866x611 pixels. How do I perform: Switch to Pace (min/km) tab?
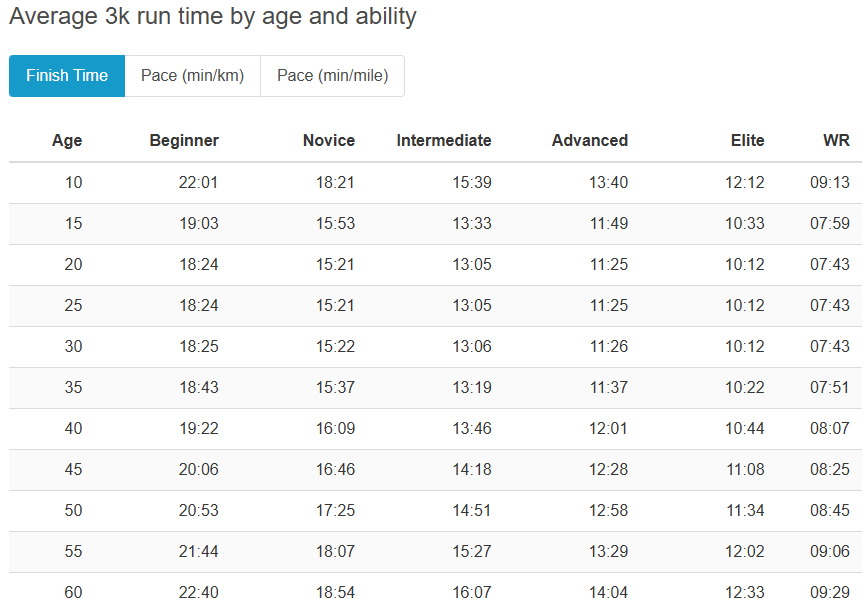(192, 76)
